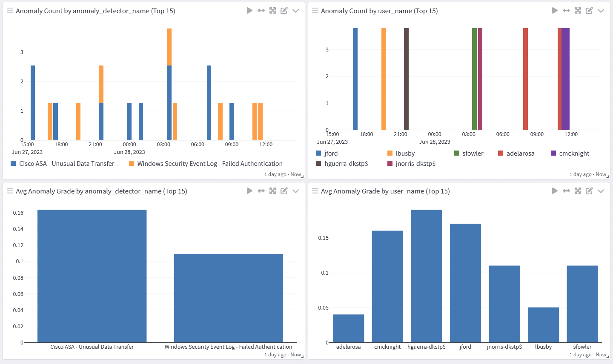The width and height of the screenshot is (613, 364).
Task: Open hamburger menu of Anomaly Count by anomaly_detector_name
Action: (10, 11)
